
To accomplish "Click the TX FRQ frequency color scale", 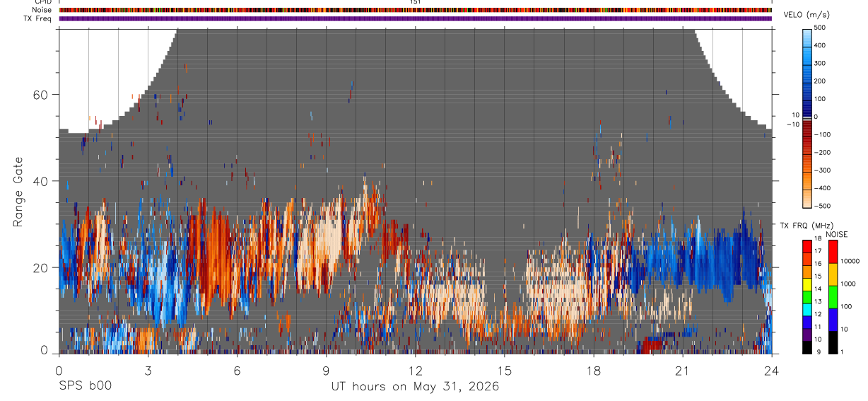I will 807,297.
